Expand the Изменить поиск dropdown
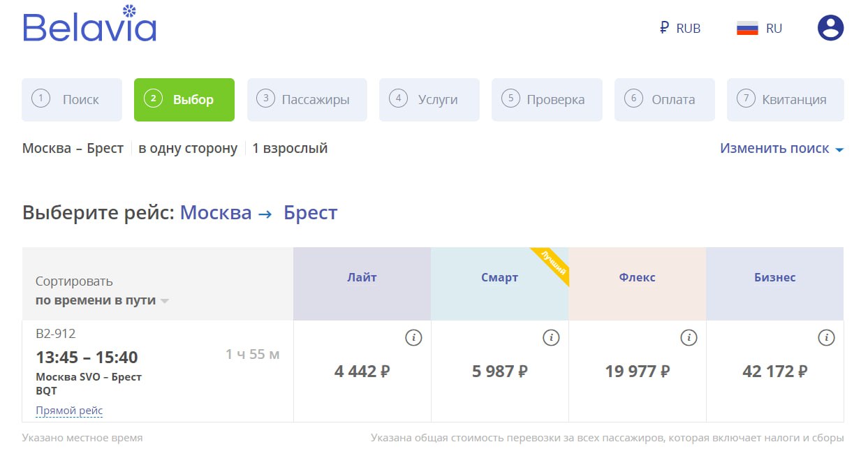Screen dimensions: 868x456 coord(781,148)
